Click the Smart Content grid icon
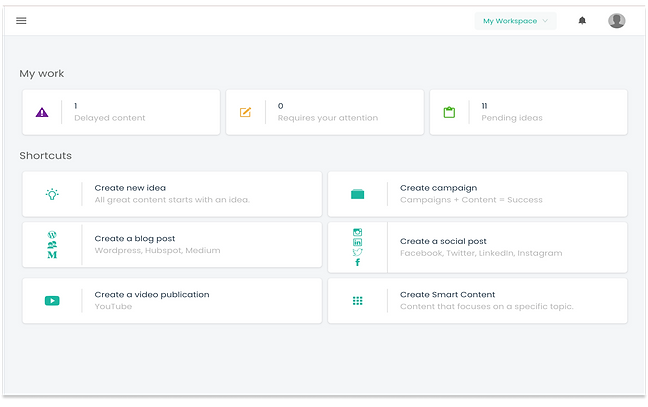Screen dimensions: 648x407 357,301
